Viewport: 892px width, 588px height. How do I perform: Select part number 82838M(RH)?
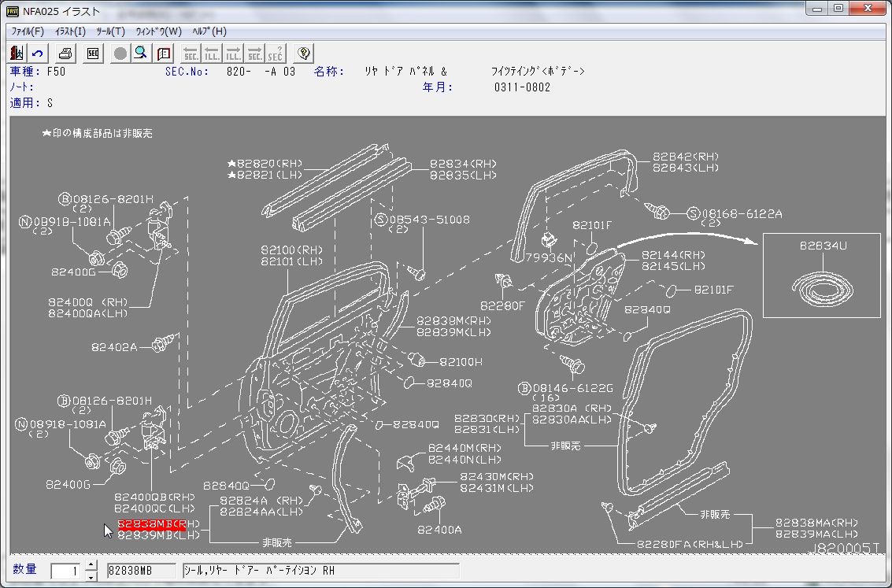coord(453,320)
